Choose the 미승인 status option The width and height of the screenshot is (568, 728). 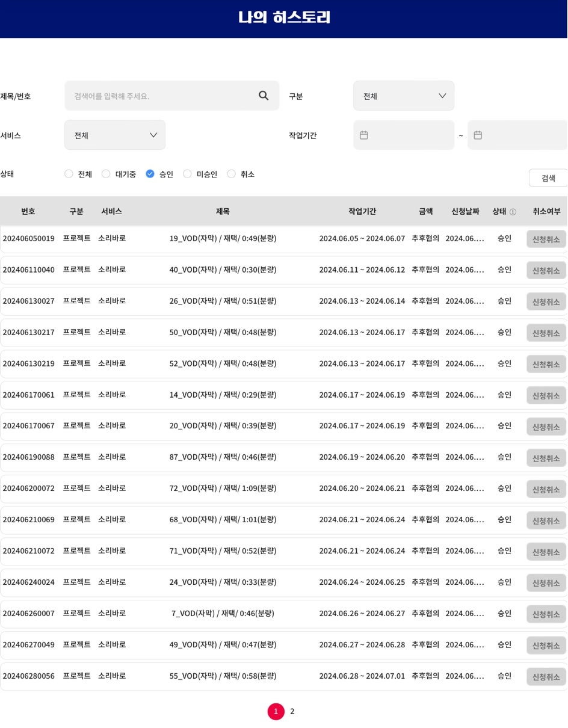[x=187, y=174]
